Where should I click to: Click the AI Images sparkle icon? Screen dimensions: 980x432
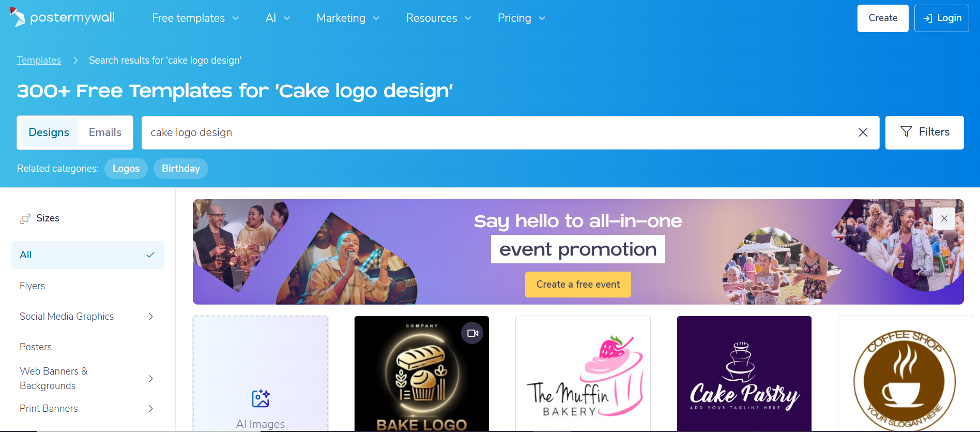pos(260,398)
